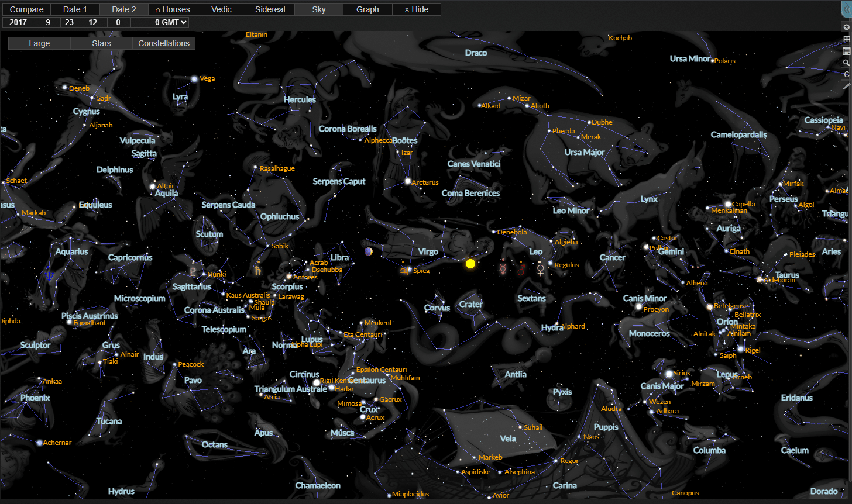Screen dimensions: 852x504
Task: Click the yellow Sun symbol
Action: pos(470,264)
